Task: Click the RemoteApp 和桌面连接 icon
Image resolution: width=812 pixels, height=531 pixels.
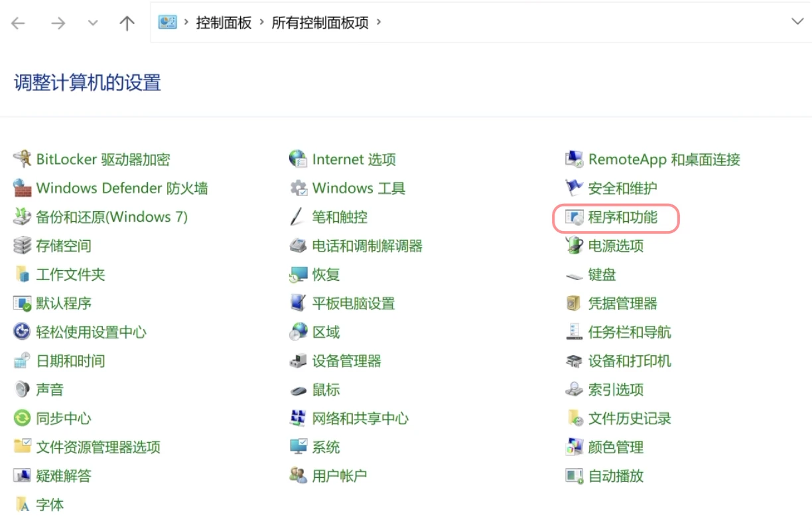Action: point(574,159)
